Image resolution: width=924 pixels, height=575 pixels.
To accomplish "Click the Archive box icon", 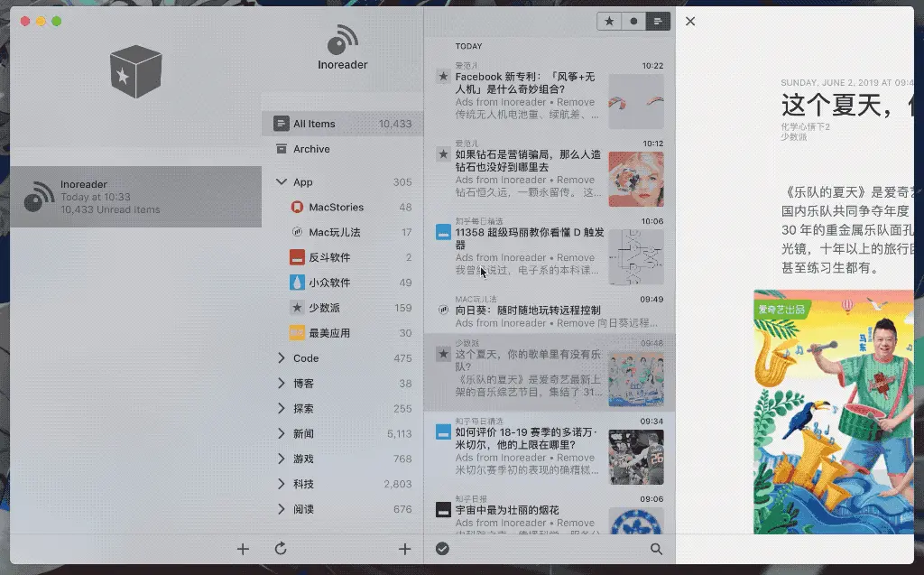I will [x=282, y=149].
